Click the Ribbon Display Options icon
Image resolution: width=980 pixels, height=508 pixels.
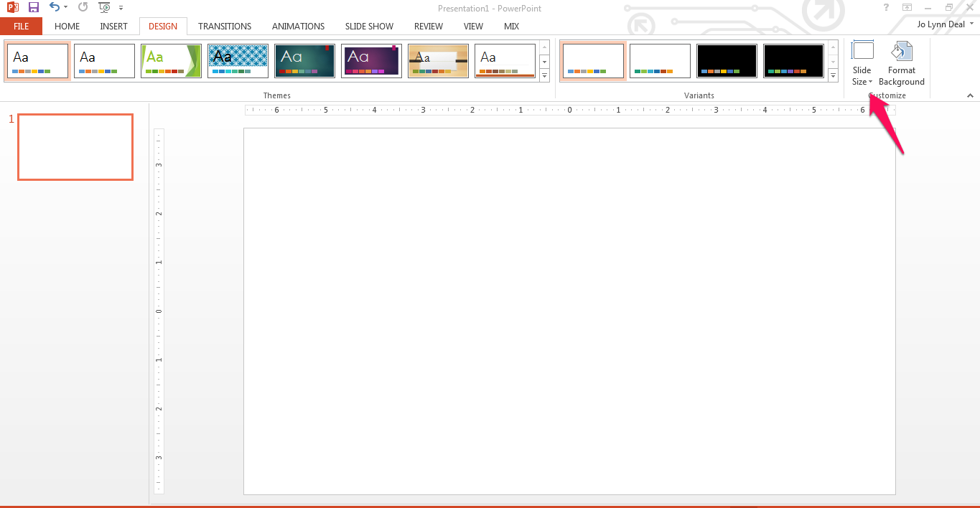click(x=906, y=8)
